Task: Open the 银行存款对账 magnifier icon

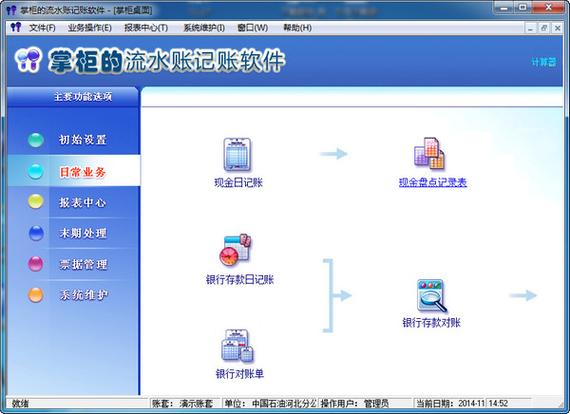Action: 432,296
